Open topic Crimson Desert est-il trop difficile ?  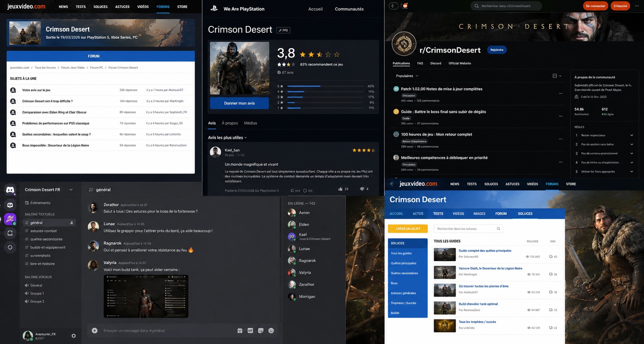47,101
